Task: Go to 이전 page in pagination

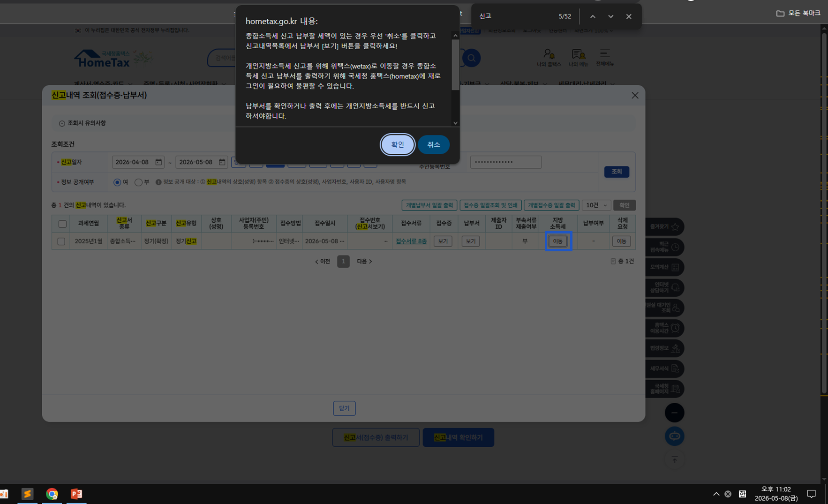Action: [x=323, y=262]
